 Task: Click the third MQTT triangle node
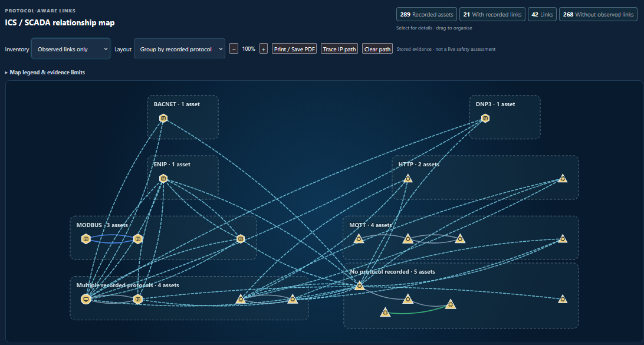coord(460,239)
